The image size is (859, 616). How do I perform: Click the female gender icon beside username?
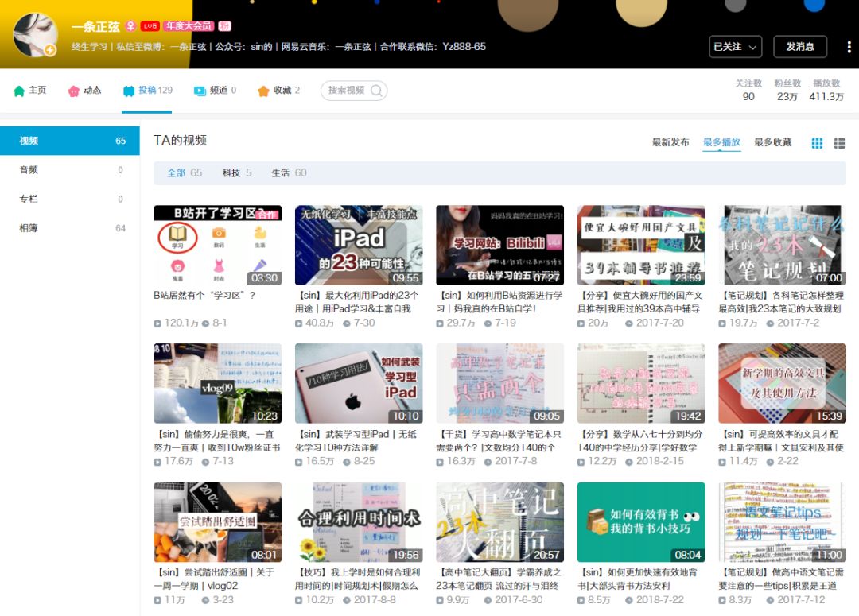click(130, 25)
